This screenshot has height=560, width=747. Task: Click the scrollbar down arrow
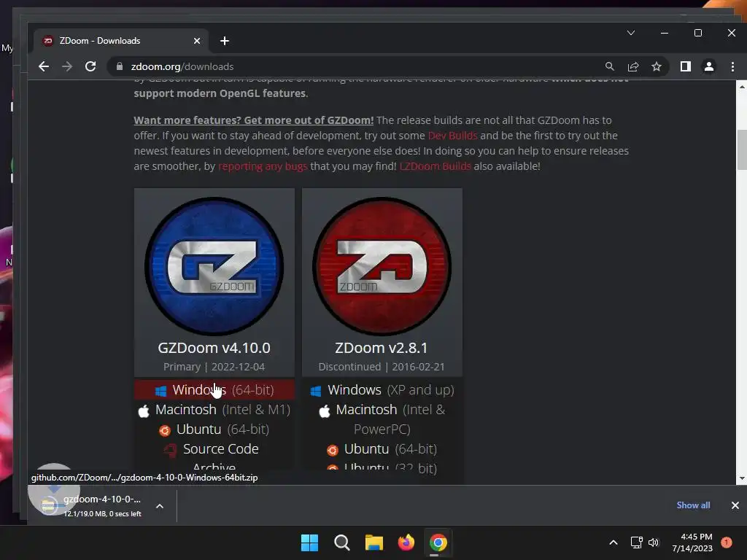(x=742, y=478)
